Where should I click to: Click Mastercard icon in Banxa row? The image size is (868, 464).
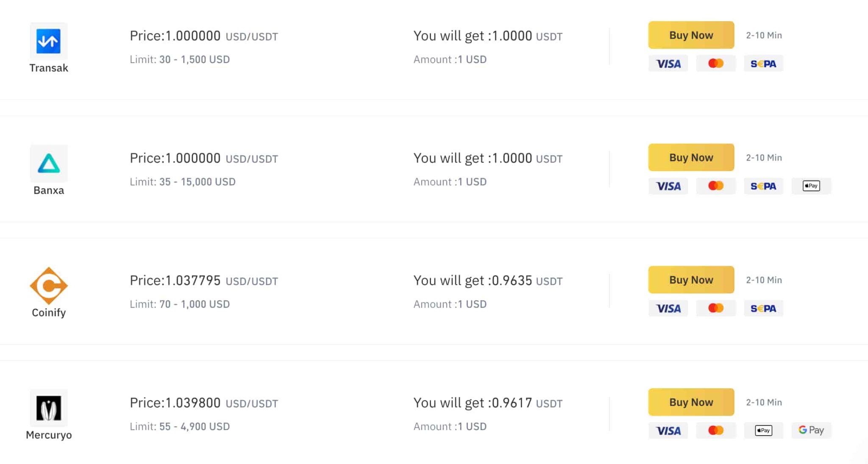(x=715, y=186)
